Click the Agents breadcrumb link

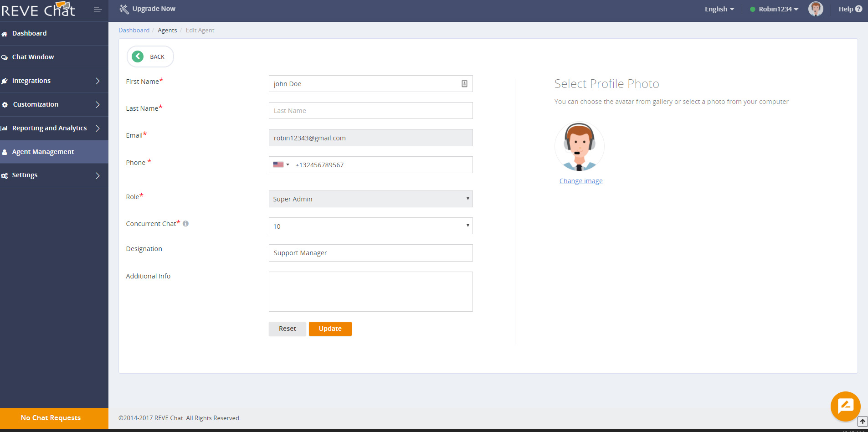[167, 30]
